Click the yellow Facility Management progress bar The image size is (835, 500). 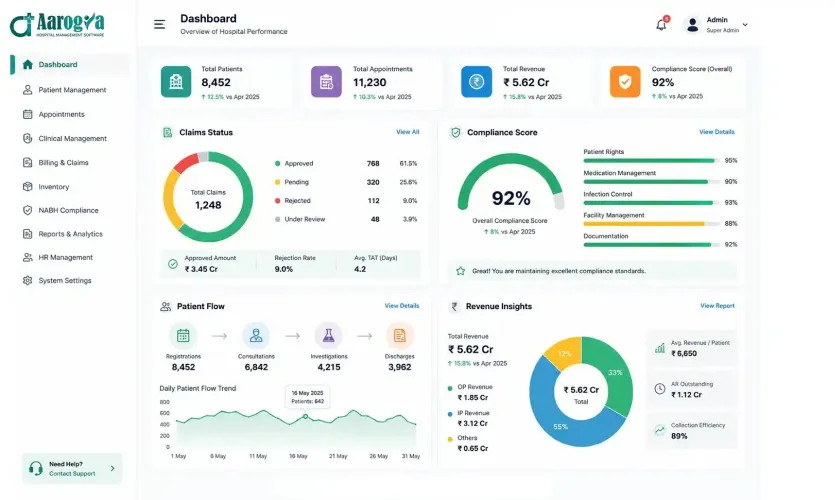click(x=651, y=224)
